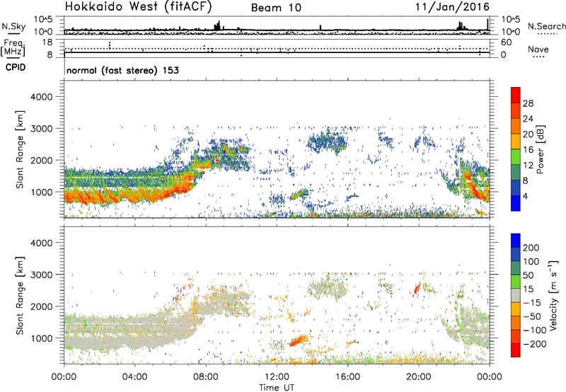Click 'normal (fast stereo) 153' text
566x392 pixels.
122,70
